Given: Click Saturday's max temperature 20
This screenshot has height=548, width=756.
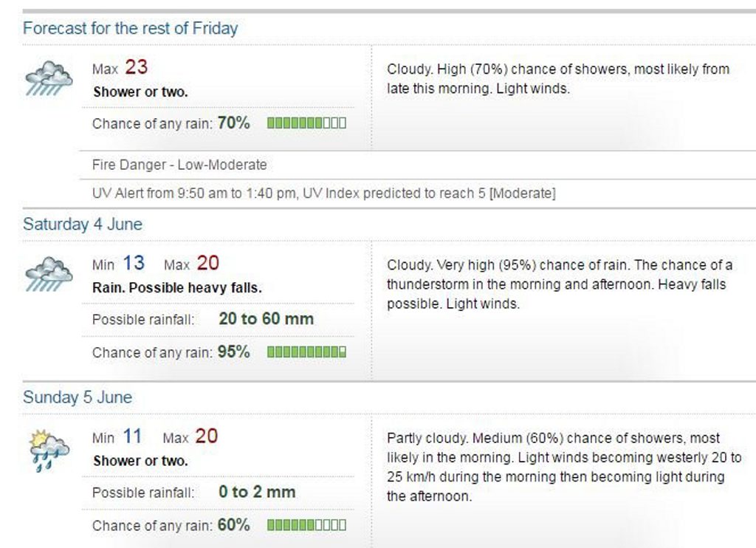Looking at the screenshot, I should (x=207, y=263).
